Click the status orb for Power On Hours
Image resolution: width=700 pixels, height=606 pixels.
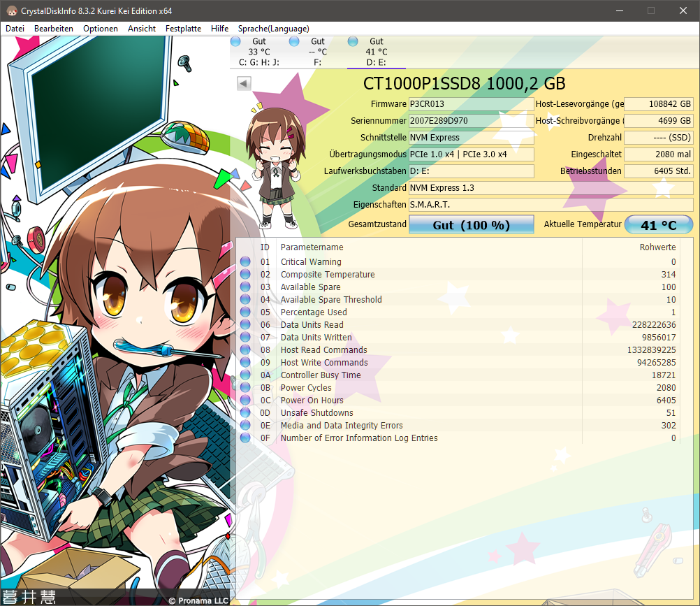coord(245,400)
